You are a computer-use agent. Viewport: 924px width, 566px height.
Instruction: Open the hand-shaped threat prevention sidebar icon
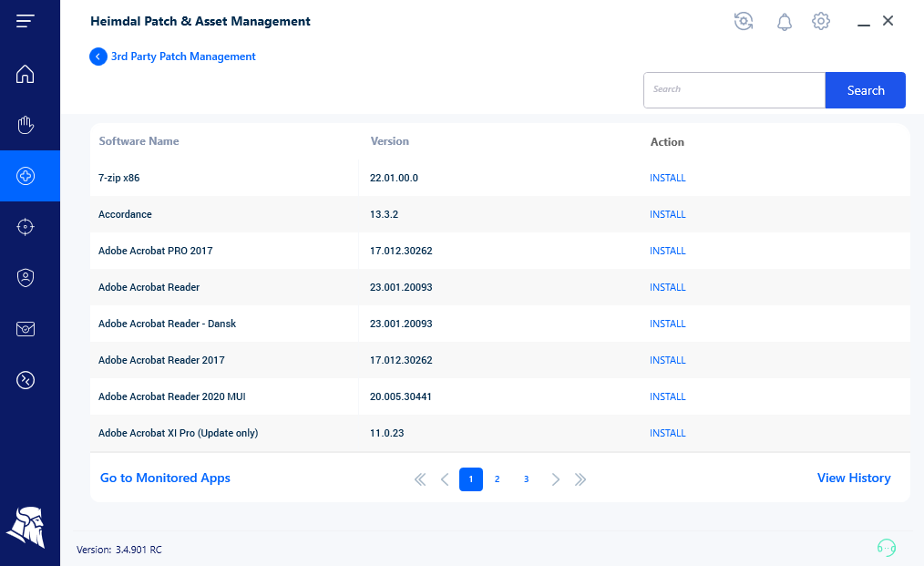[x=25, y=125]
